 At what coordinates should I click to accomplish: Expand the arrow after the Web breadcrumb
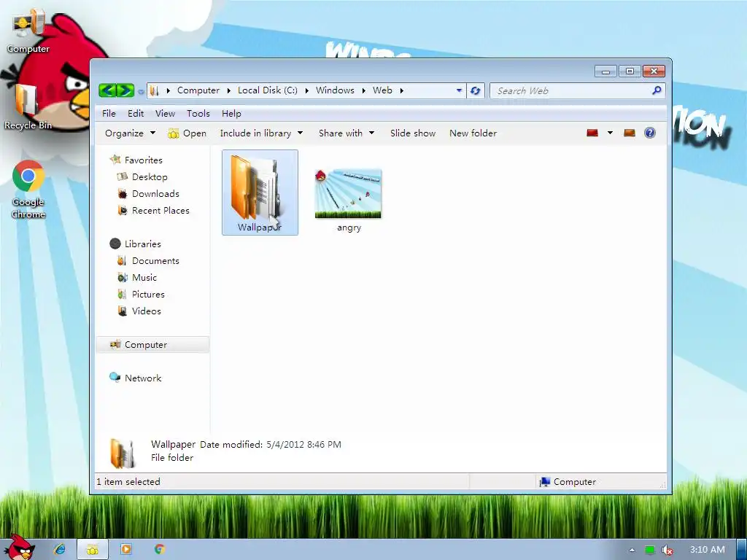click(x=402, y=90)
